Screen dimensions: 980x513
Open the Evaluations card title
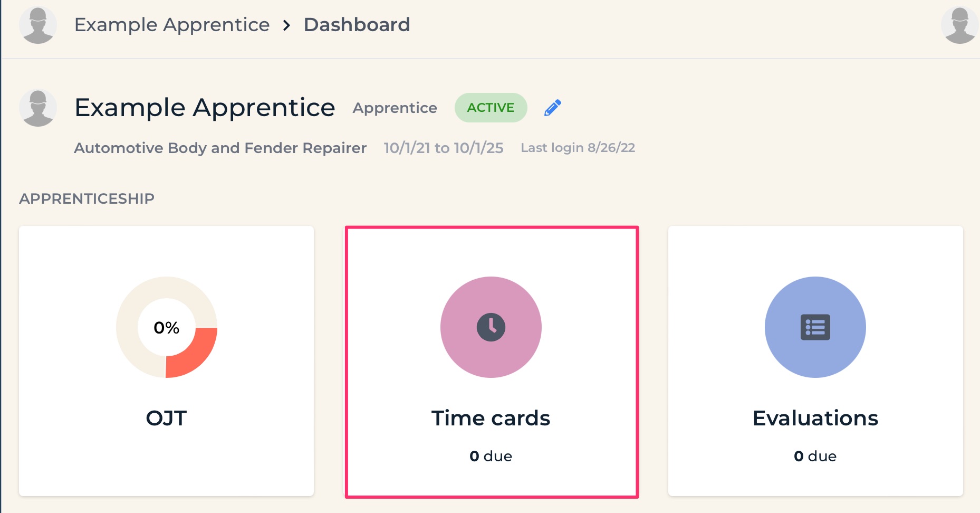click(815, 418)
